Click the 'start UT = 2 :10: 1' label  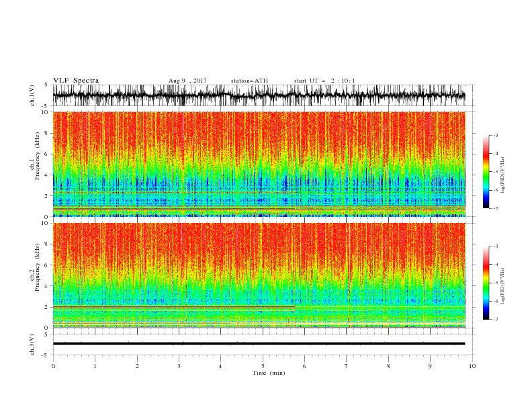click(x=324, y=81)
